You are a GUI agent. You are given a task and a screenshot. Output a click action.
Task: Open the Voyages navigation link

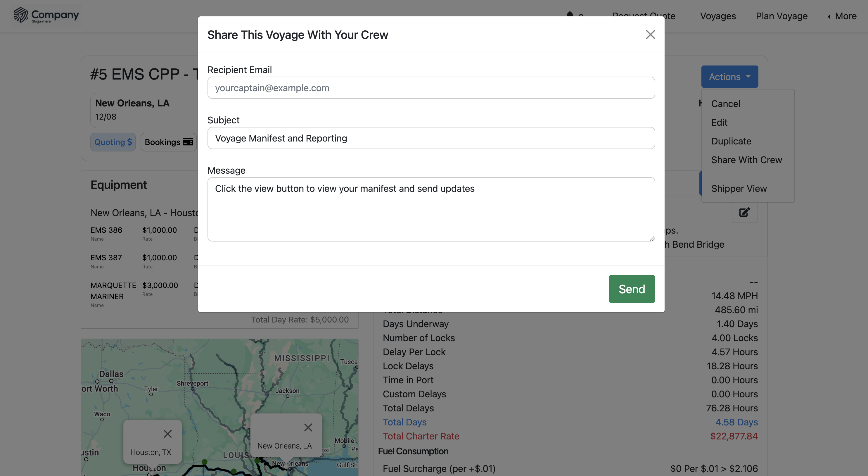718,16
